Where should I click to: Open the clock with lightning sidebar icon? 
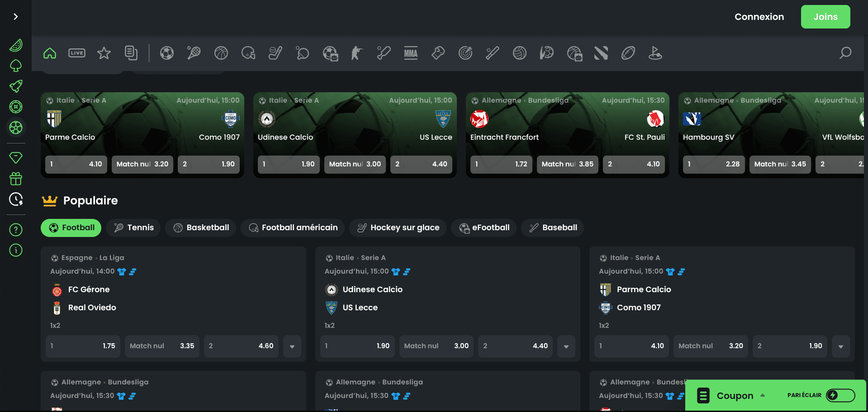click(x=16, y=199)
